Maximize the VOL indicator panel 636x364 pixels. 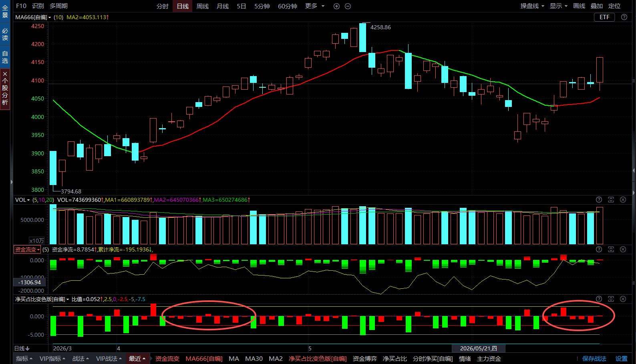[611, 199]
